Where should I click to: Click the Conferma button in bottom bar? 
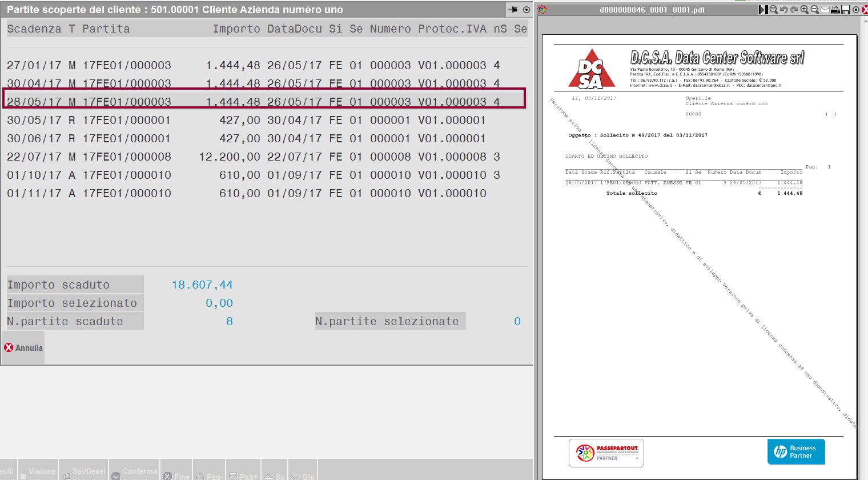[x=134, y=472]
